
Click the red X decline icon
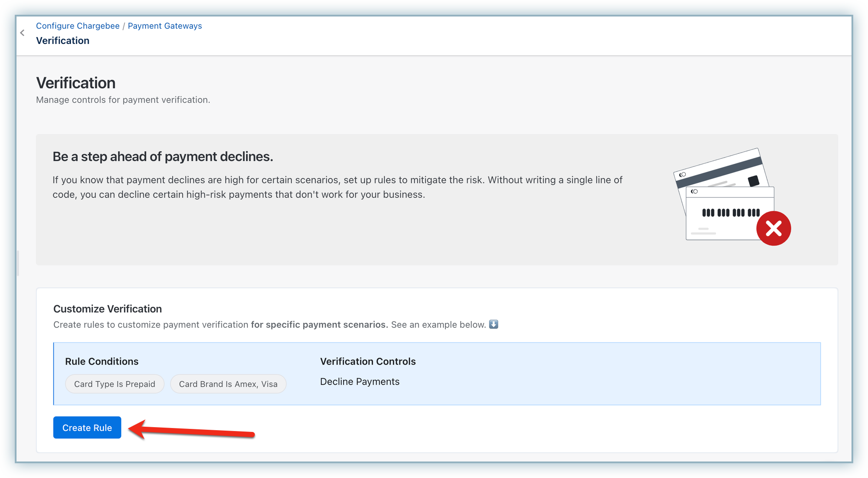coord(773,229)
